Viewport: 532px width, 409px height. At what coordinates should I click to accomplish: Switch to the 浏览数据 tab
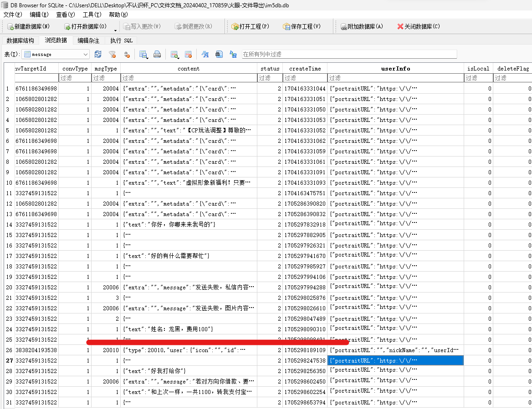coord(56,40)
